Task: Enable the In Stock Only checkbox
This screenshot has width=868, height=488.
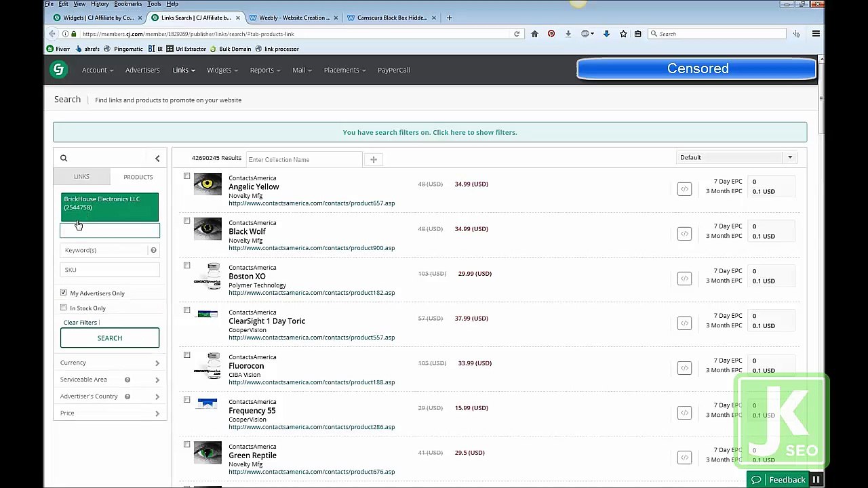Action: click(64, 308)
